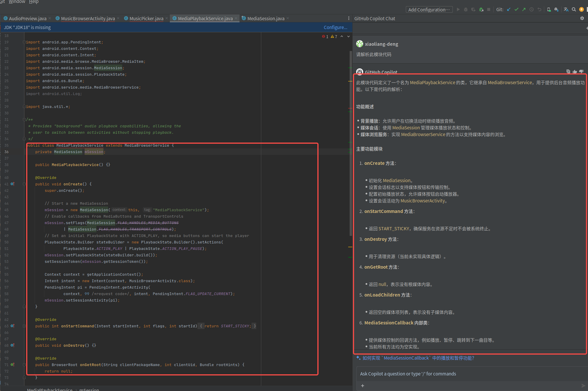Collapse the onGetRoot method fold marker
The height and width of the screenshot is (391, 588).
pos(24,365)
